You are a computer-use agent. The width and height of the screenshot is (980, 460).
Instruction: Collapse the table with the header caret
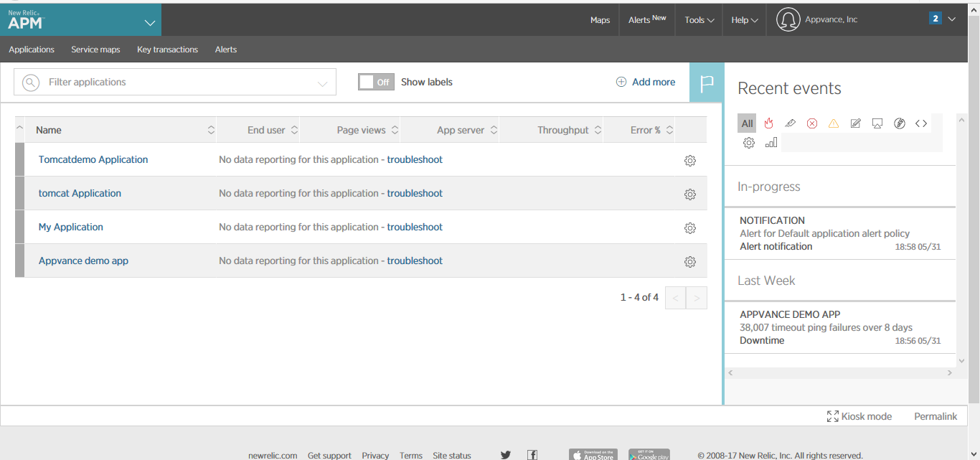(x=19, y=129)
